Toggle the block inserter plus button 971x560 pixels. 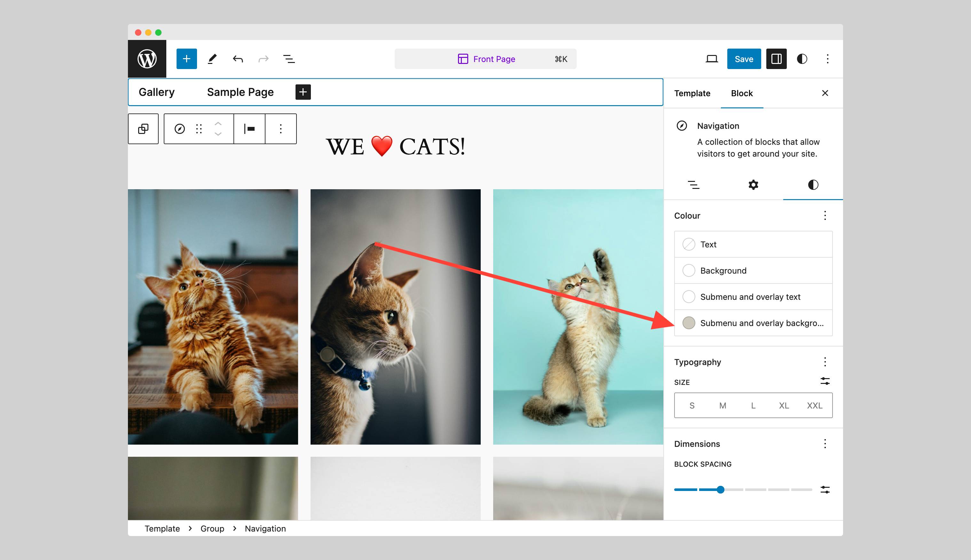tap(187, 59)
